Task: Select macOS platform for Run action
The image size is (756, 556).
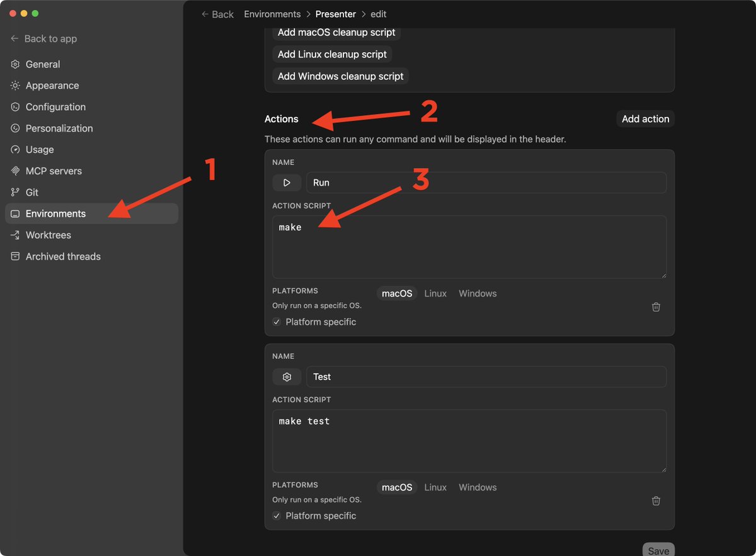Action: [397, 293]
